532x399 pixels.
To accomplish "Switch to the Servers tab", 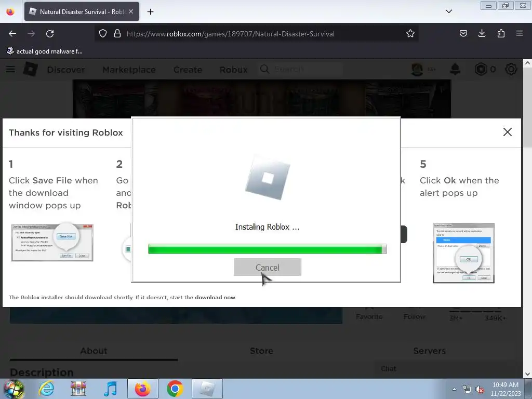I will 429,351.
